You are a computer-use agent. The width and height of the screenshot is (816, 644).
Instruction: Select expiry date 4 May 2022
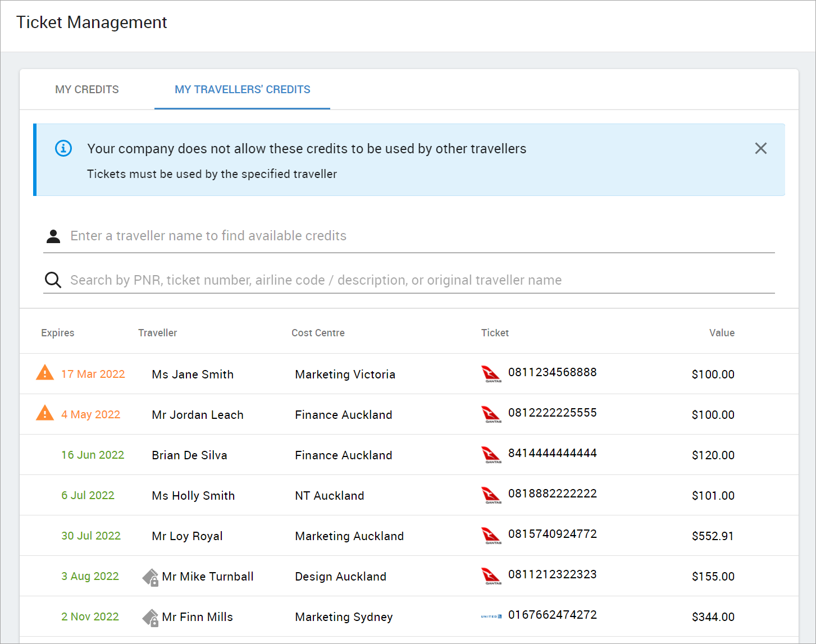point(91,414)
